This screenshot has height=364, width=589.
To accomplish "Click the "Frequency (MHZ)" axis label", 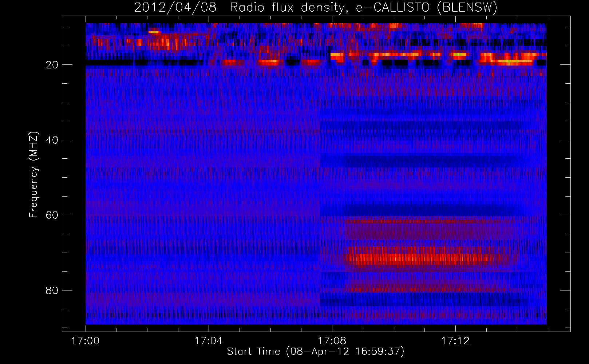I will (x=33, y=175).
